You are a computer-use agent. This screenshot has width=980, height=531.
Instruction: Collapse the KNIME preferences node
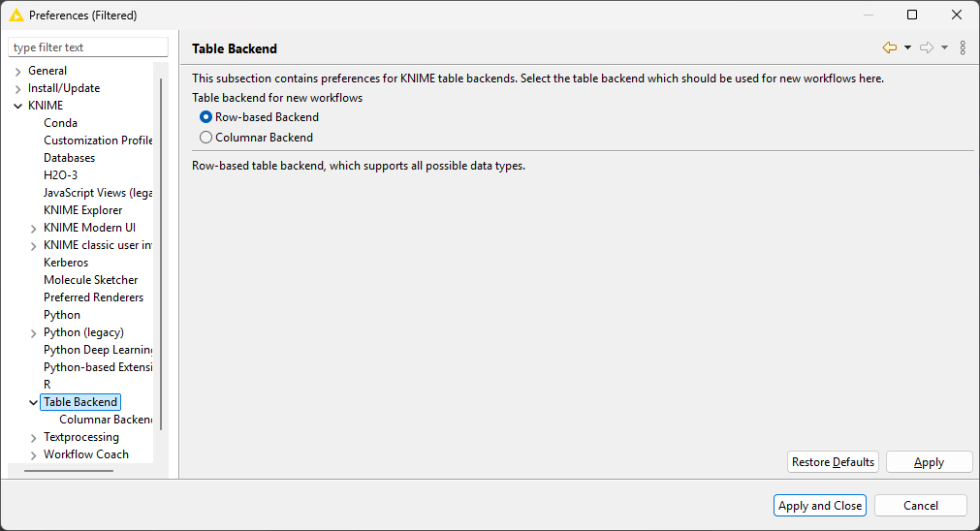(x=18, y=107)
